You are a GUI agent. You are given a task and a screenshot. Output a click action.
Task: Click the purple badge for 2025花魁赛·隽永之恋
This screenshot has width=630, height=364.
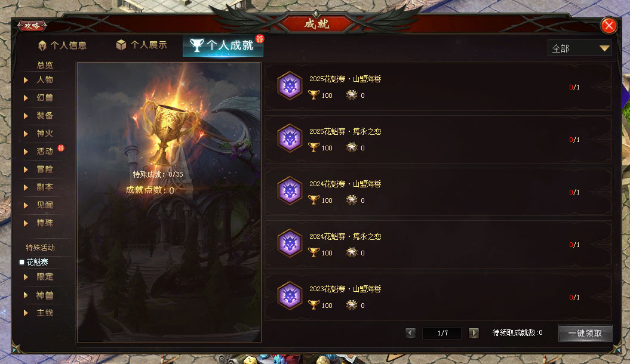coord(290,138)
